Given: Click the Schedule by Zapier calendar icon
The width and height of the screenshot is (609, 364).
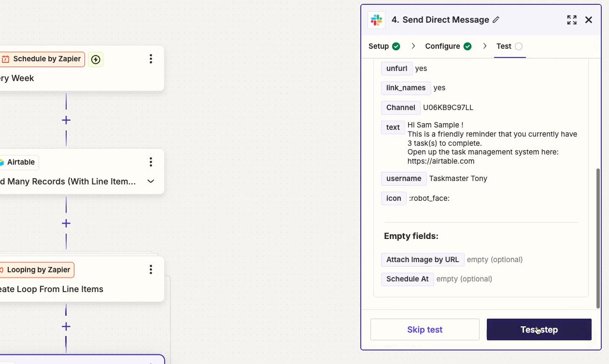Looking at the screenshot, I should [x=6, y=59].
